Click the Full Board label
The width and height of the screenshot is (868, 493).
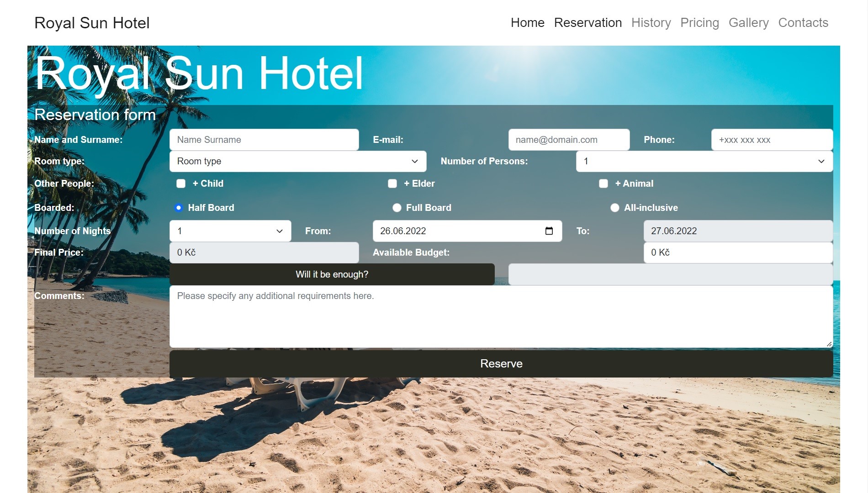pos(429,208)
